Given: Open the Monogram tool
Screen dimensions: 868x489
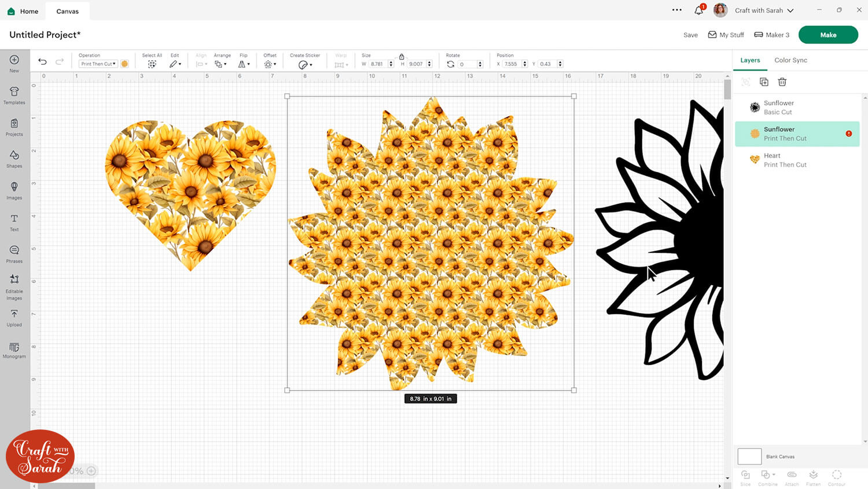Looking at the screenshot, I should (14, 350).
